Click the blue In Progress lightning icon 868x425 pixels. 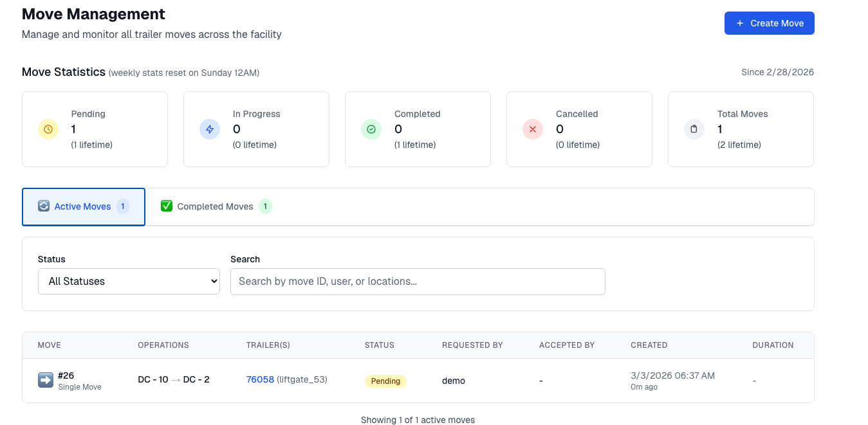tap(210, 129)
